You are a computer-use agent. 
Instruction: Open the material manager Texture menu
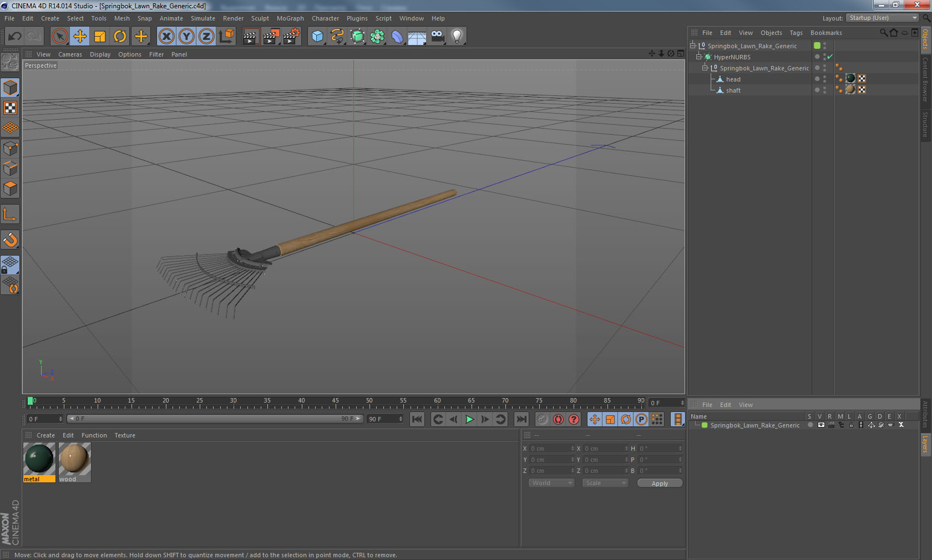[x=125, y=435]
